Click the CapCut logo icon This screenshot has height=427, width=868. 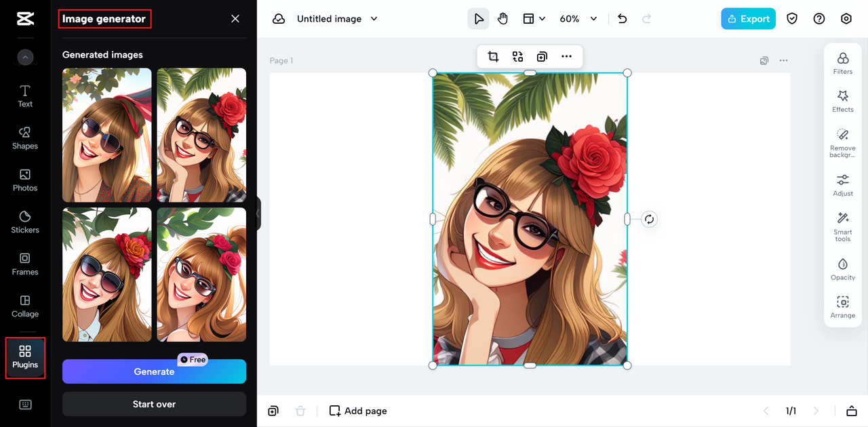click(25, 19)
